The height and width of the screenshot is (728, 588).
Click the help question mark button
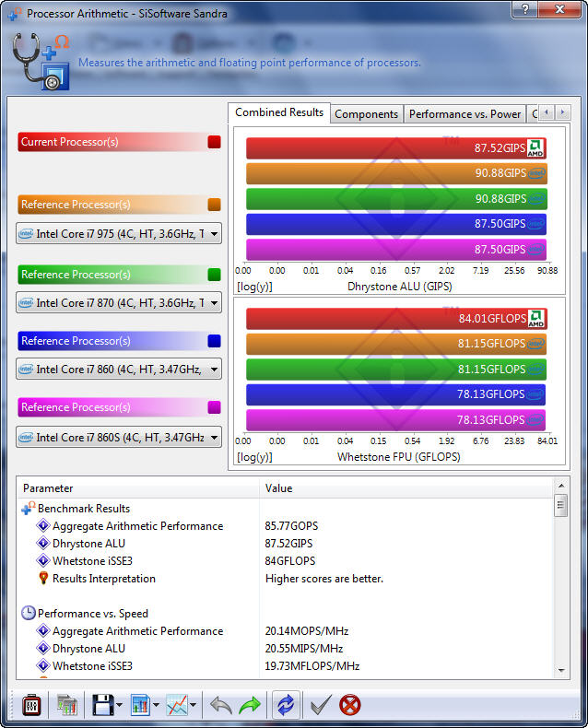pos(525,9)
